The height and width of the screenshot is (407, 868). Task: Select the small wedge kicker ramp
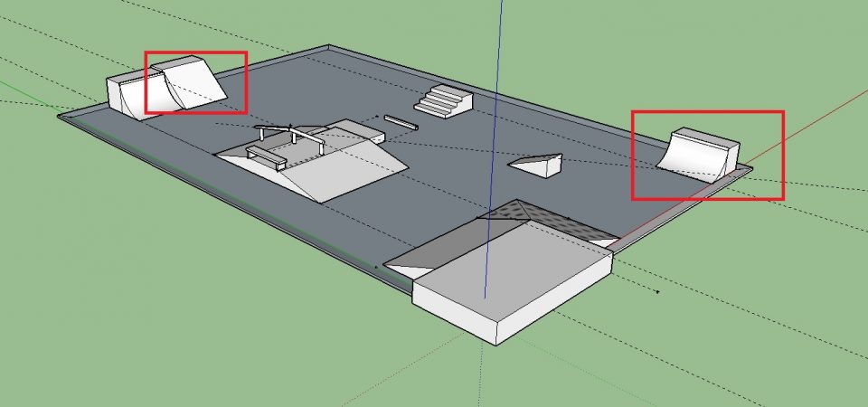tap(537, 165)
